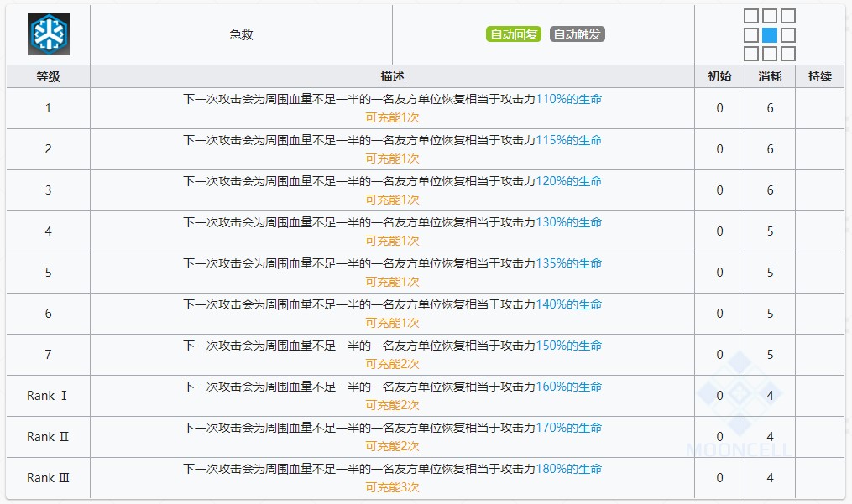Click the 初始 column header
852x504 pixels.
[719, 76]
